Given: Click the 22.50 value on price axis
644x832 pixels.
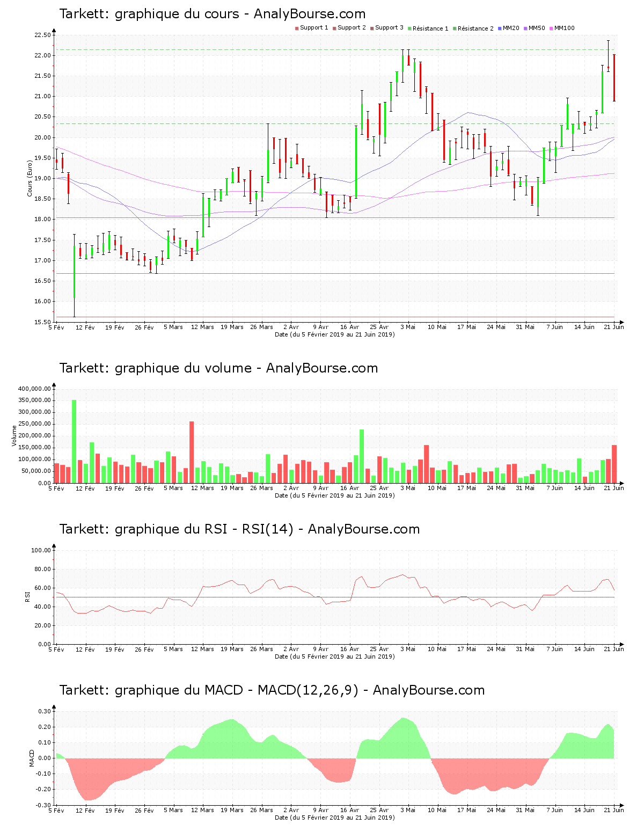Looking at the screenshot, I should tap(42, 35).
